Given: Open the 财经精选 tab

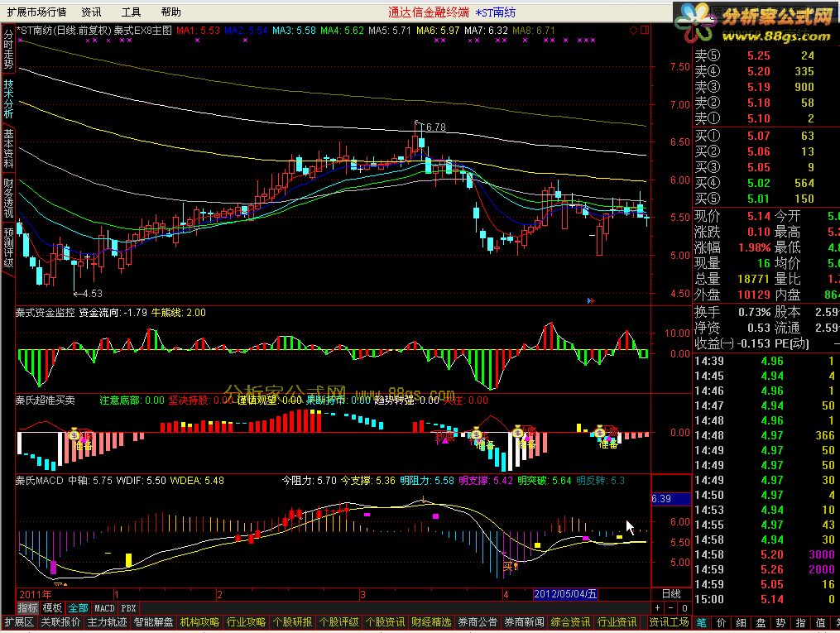Looking at the screenshot, I should [431, 621].
